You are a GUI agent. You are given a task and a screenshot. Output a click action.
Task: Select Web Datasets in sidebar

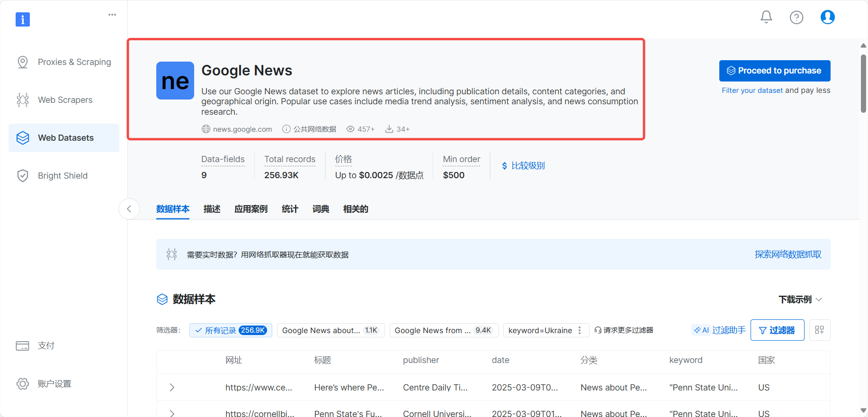(64, 138)
